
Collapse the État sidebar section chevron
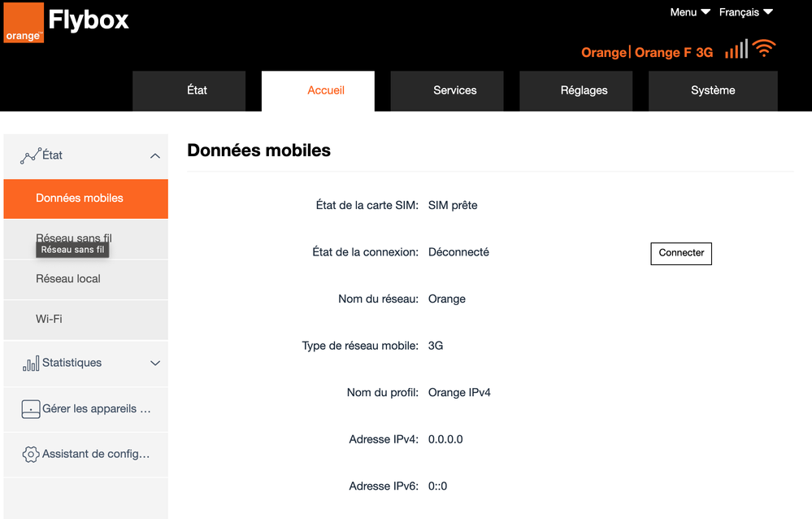(154, 156)
